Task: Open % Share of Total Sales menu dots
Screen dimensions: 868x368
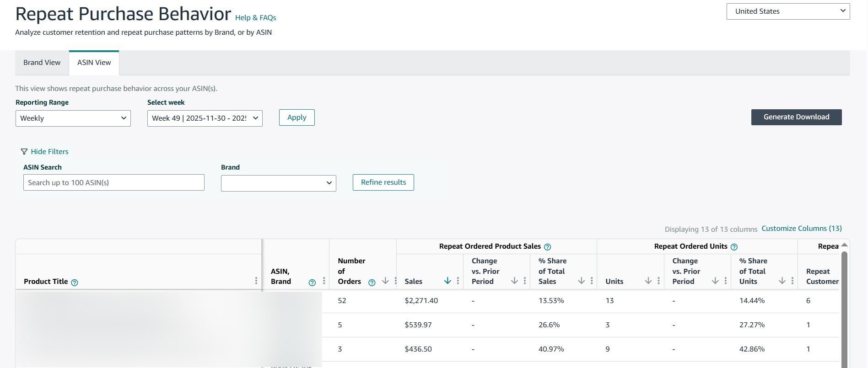Action: point(592,281)
